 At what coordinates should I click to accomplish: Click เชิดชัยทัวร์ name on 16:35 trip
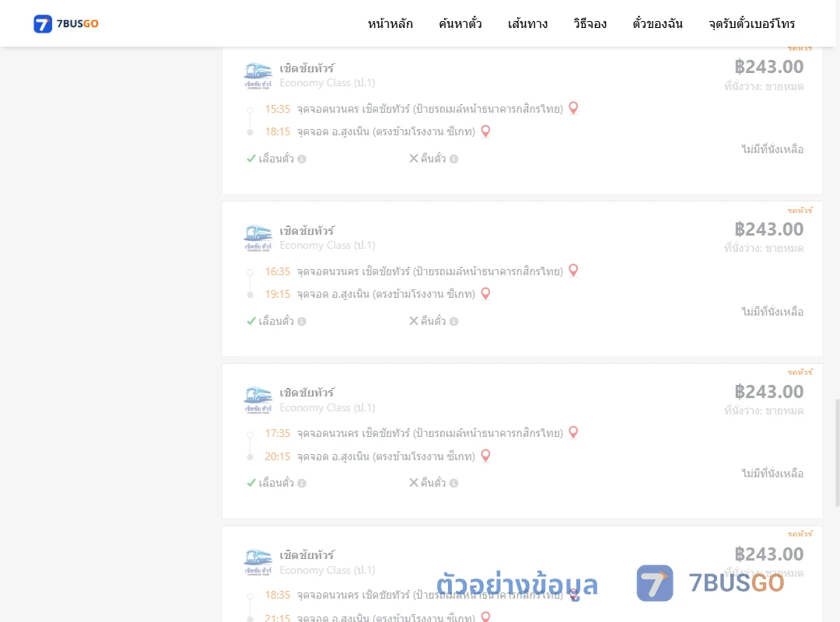[x=307, y=230]
